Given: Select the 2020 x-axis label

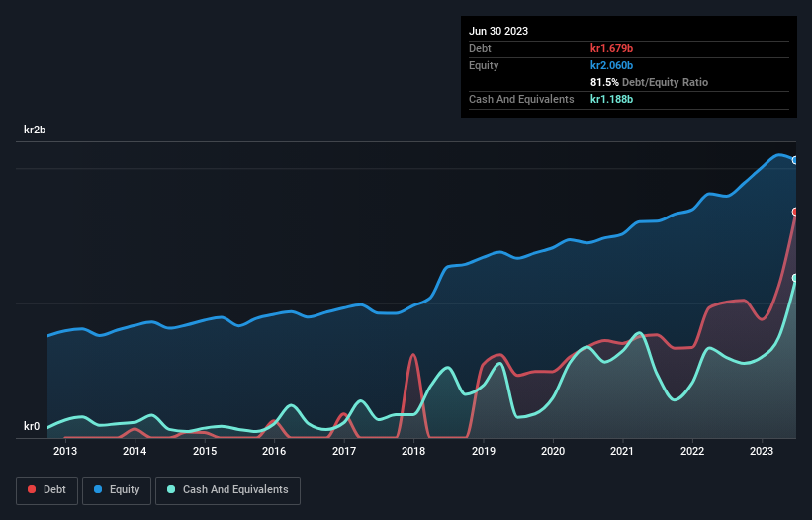Looking at the screenshot, I should (553, 451).
